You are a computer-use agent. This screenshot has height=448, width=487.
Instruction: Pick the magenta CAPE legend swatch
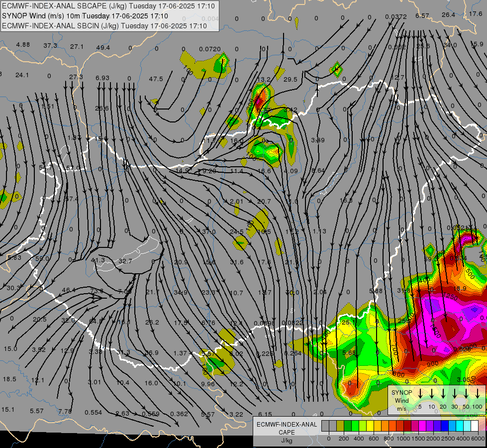(x=422, y=426)
